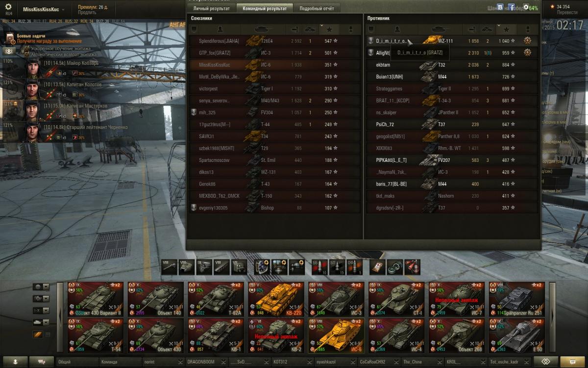This screenshot has height=368, width=588.
Task: Sort allies by medals column icon
Action: 350,29
